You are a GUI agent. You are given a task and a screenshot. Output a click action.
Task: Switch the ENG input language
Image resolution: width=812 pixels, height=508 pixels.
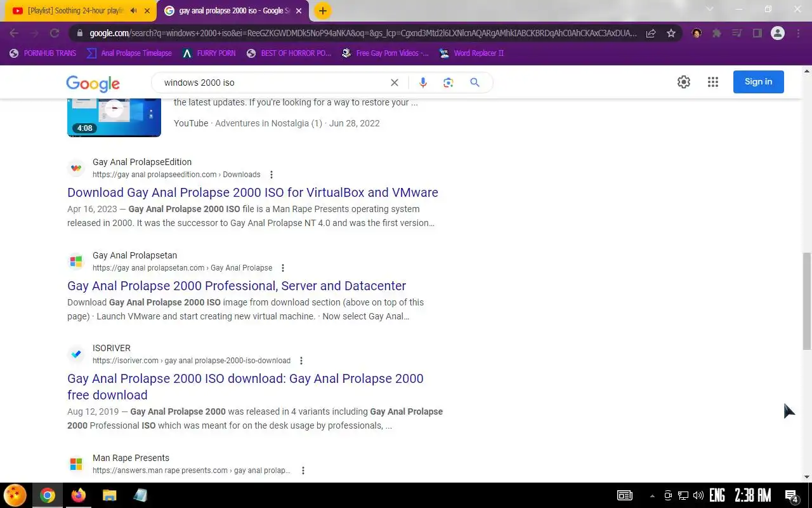click(717, 495)
